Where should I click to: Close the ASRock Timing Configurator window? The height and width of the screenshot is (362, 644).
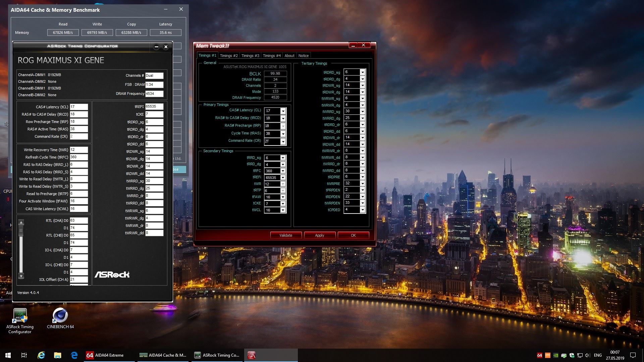click(166, 47)
